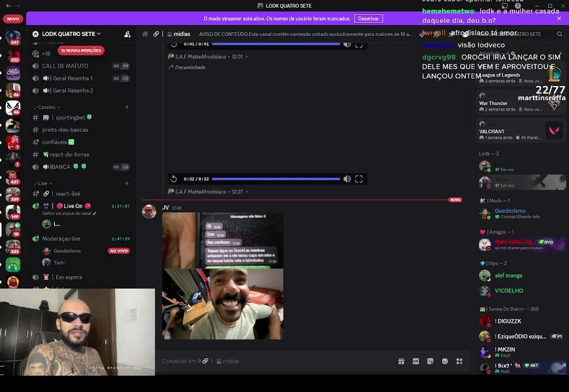Select member Guedezismo in Mods list
The height and width of the screenshot is (392, 569).
tap(521, 213)
